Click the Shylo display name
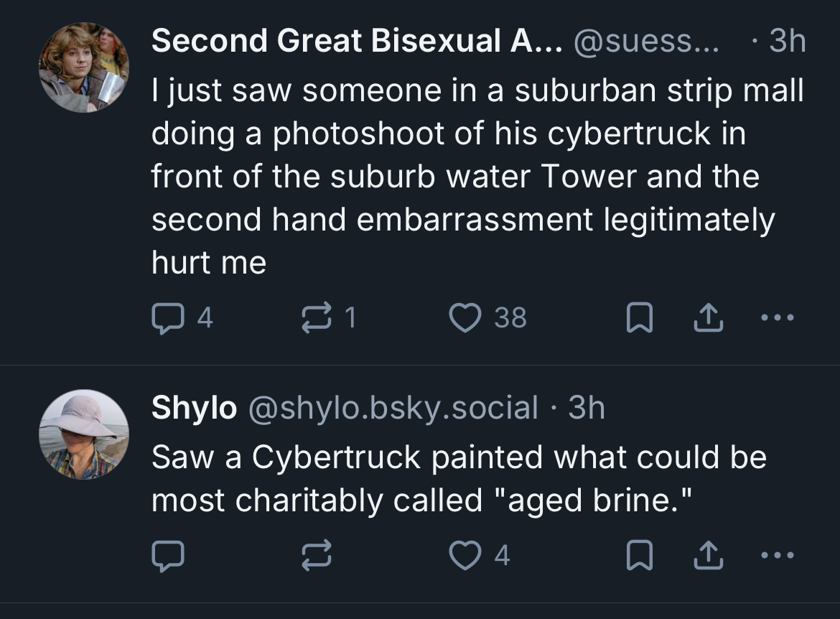Image resolution: width=840 pixels, height=619 pixels. (194, 408)
